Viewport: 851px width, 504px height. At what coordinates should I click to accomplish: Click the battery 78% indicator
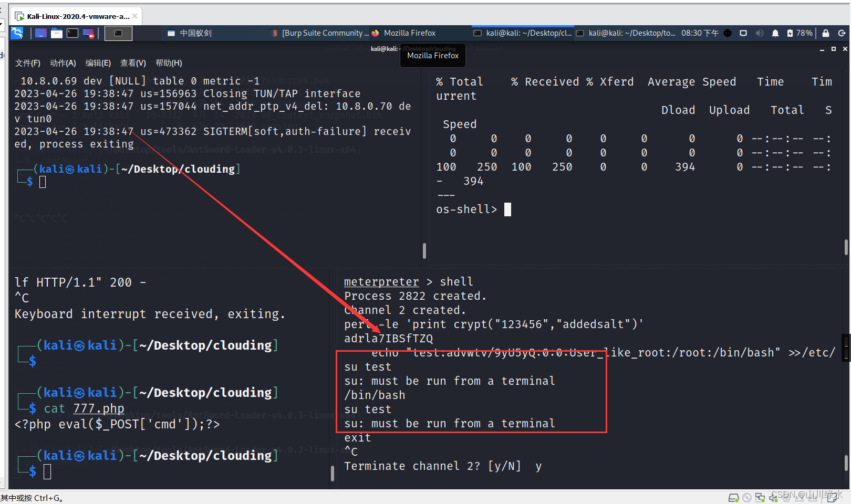pyautogui.click(x=800, y=33)
